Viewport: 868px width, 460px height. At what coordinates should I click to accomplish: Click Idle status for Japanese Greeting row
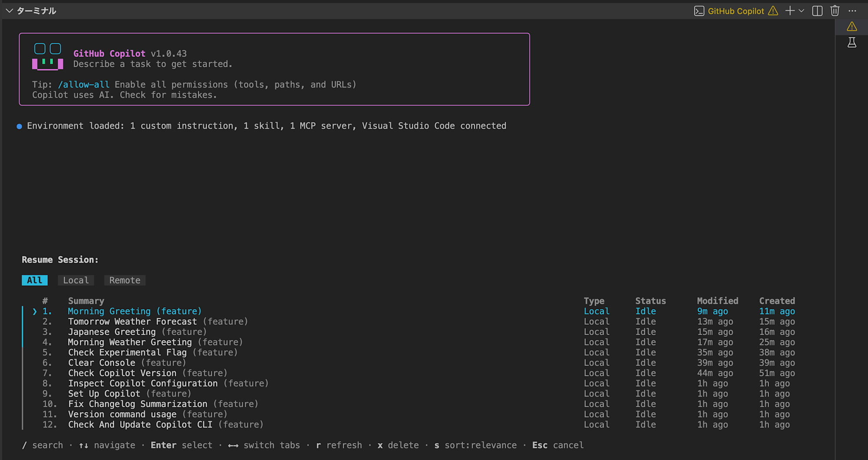tap(645, 332)
